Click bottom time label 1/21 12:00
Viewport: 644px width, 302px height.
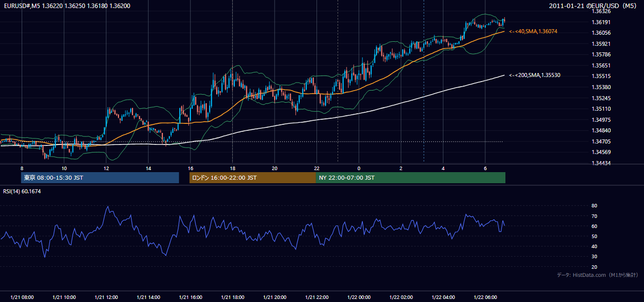point(106,297)
